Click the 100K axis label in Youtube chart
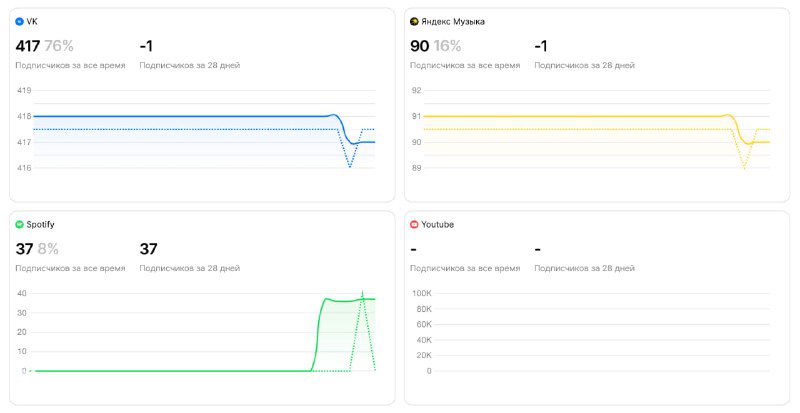The image size is (800, 413). (x=422, y=293)
